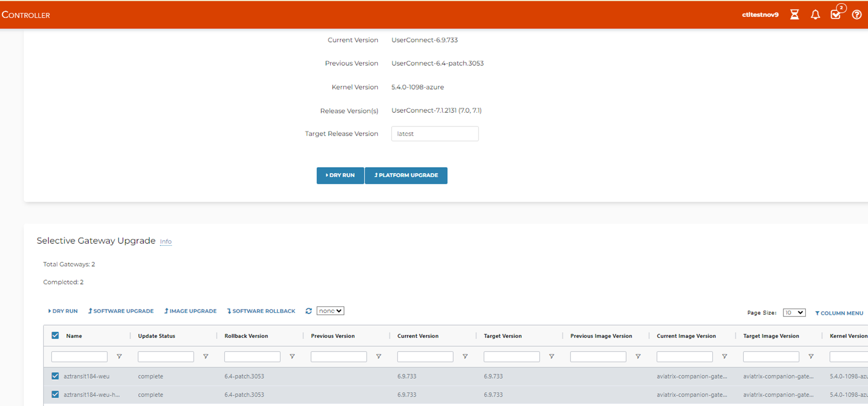Image resolution: width=868 pixels, height=406 pixels.
Task: Open the Current Image Version filter funnel
Action: tap(725, 357)
